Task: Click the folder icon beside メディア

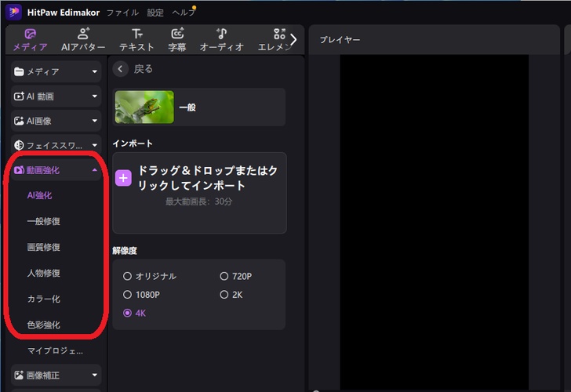Action: pos(19,71)
